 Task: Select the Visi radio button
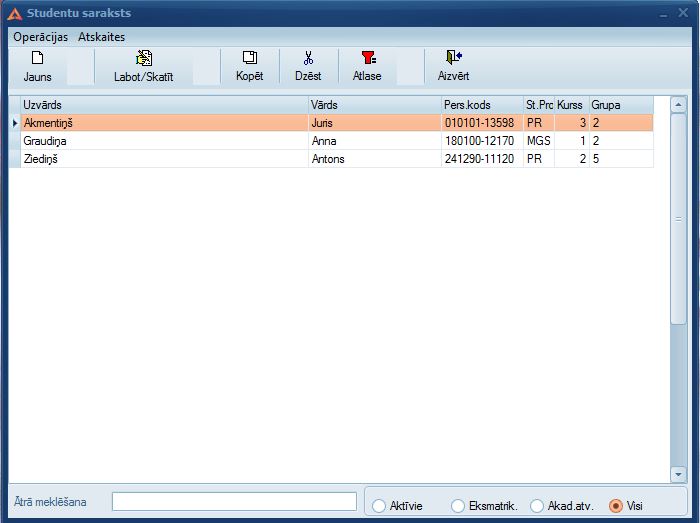616,506
